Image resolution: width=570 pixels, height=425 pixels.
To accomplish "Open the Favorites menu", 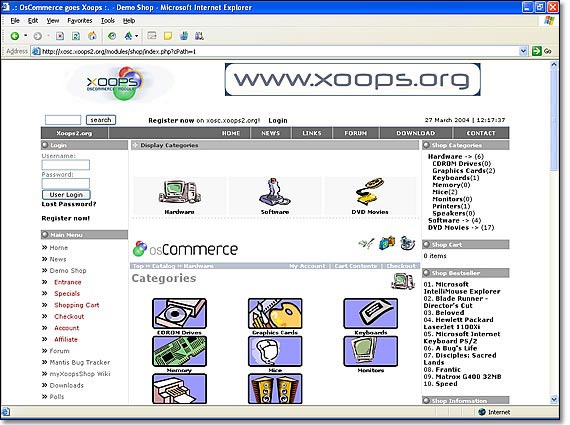I will click(x=80, y=21).
